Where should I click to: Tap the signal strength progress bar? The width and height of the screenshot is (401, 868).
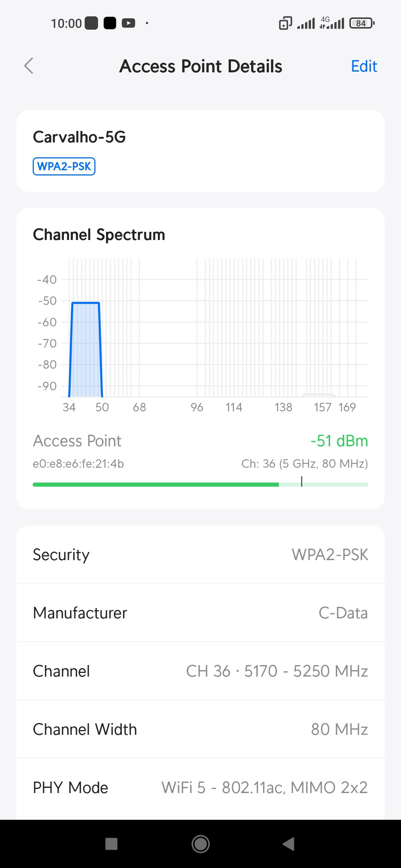tap(200, 484)
